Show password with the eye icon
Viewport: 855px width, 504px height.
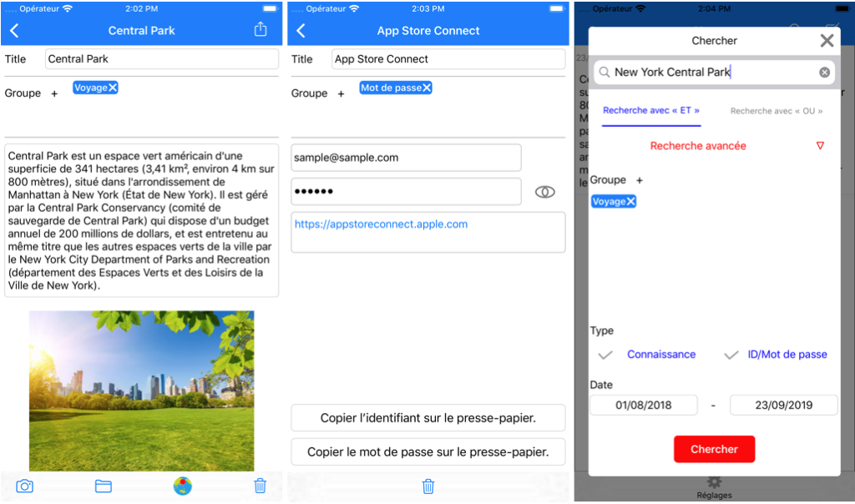click(544, 192)
